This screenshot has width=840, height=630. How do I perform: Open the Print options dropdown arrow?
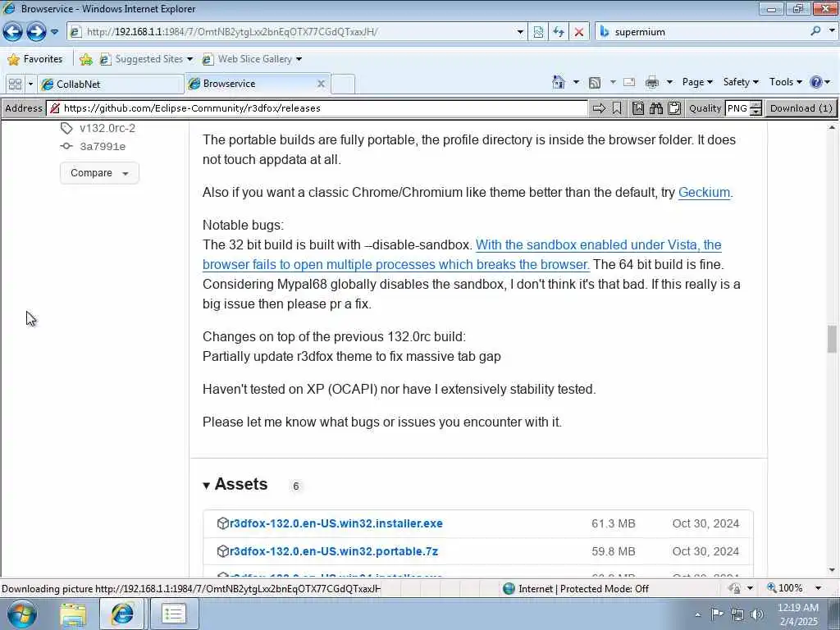tap(669, 82)
